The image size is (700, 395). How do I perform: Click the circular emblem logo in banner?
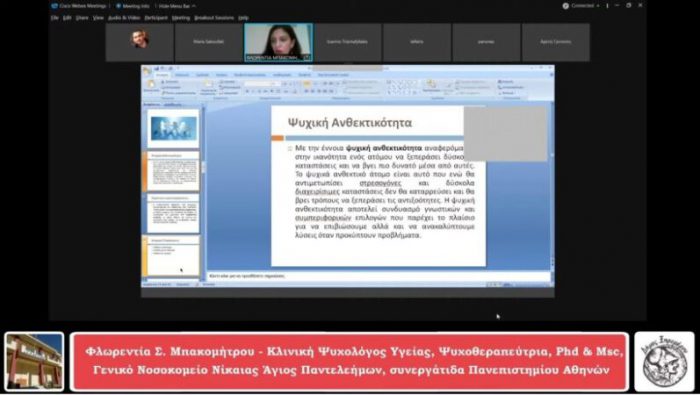[664, 362]
